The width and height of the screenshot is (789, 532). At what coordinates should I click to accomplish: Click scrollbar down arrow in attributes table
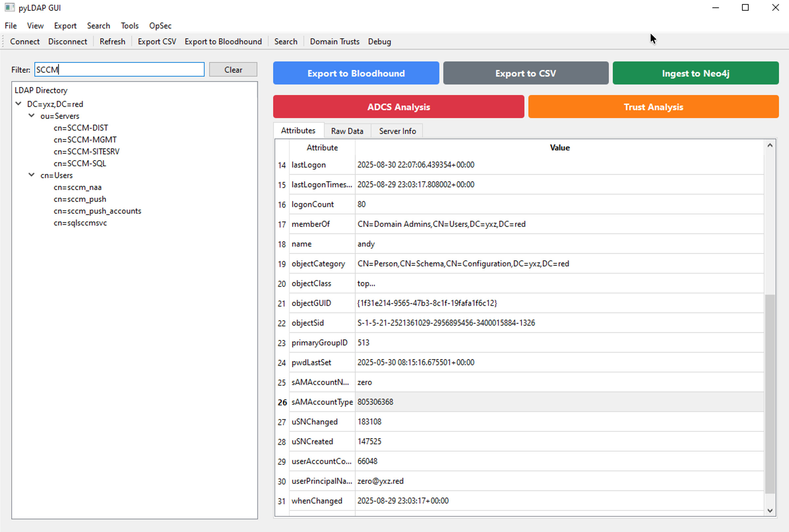pyautogui.click(x=770, y=510)
